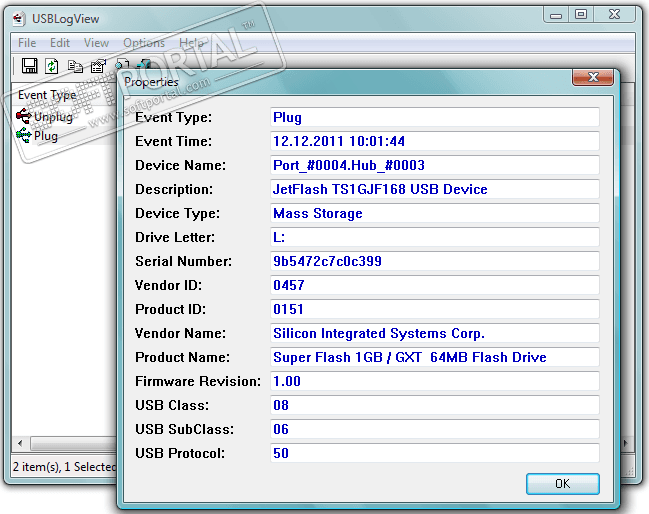Viewport: 649px width, 514px height.
Task: Select the Unplug event row icon
Action: click(24, 116)
